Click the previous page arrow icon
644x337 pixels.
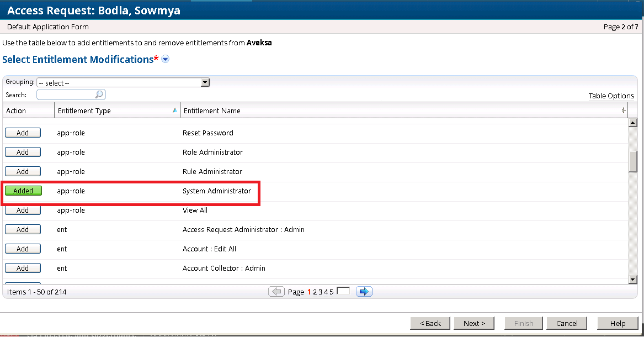[276, 291]
